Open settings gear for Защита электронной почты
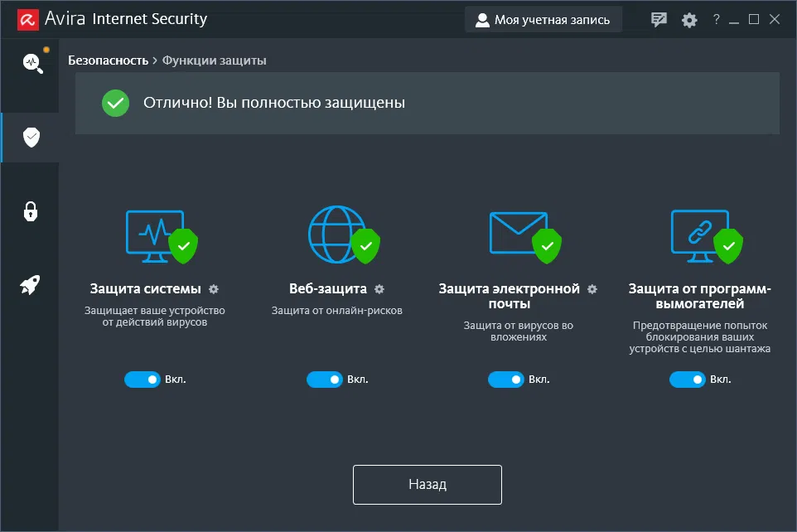 (x=592, y=289)
